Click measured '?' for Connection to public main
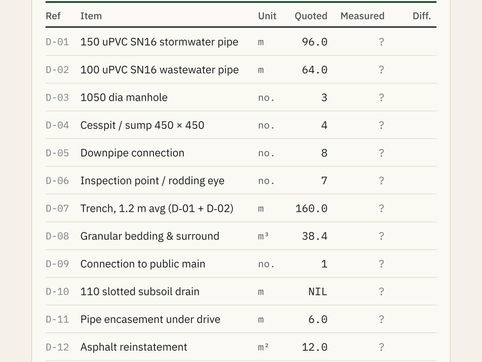The width and height of the screenshot is (482, 362). pos(381,264)
